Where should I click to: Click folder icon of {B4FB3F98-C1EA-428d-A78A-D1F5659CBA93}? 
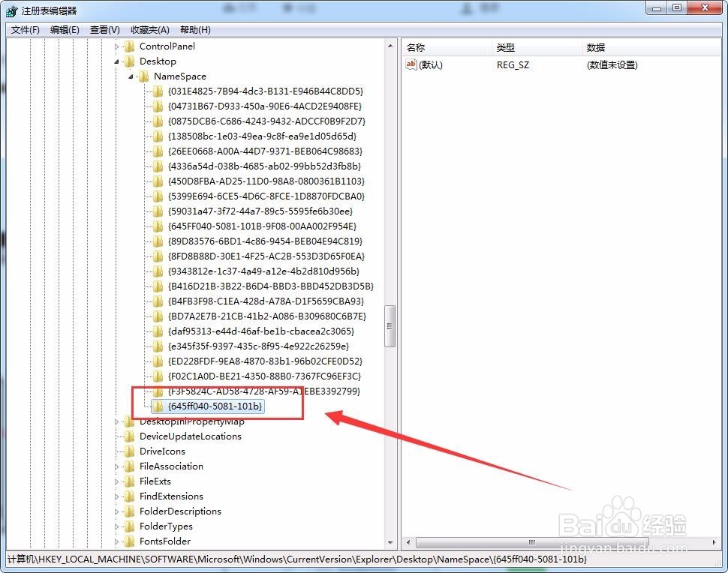tap(158, 301)
